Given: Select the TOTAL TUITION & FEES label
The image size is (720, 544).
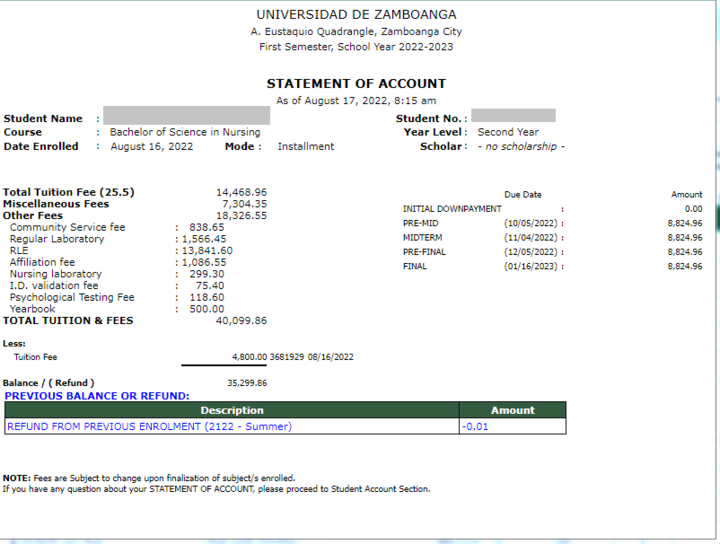Looking at the screenshot, I should point(68,320).
